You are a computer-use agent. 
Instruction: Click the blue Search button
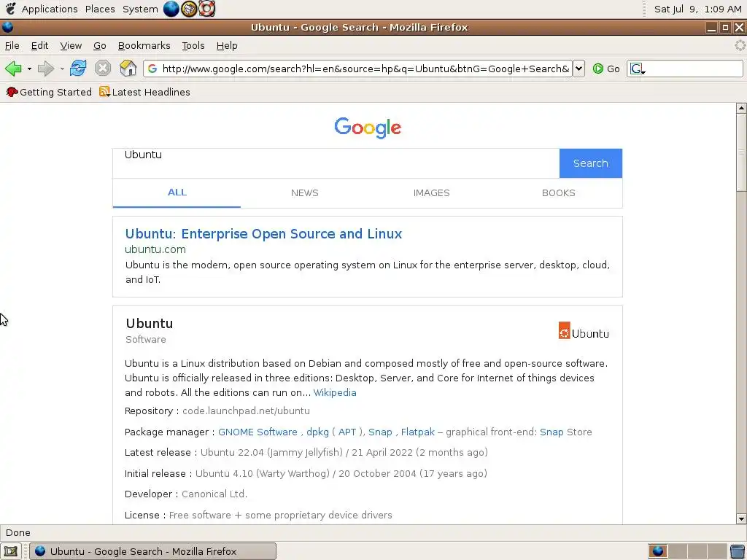click(591, 163)
